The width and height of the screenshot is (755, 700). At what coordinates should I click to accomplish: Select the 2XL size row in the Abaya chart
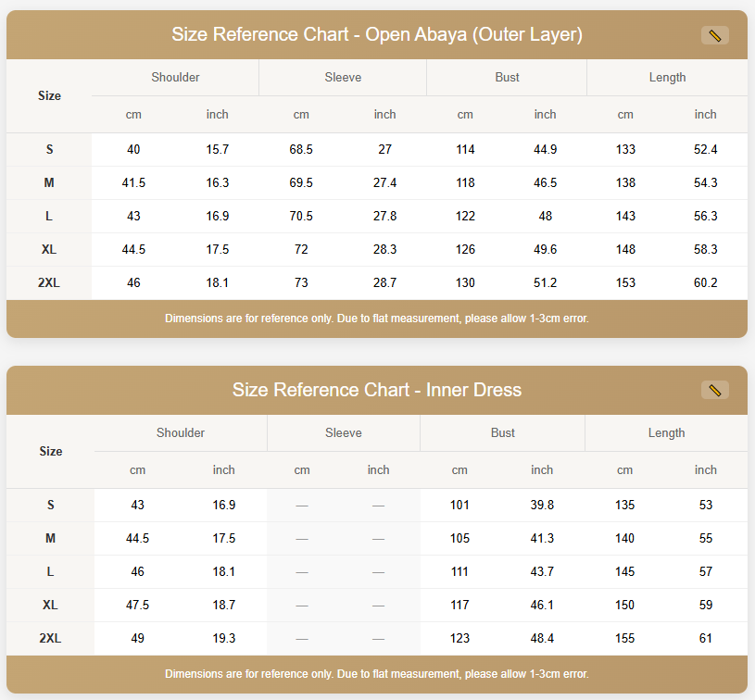[49, 282]
